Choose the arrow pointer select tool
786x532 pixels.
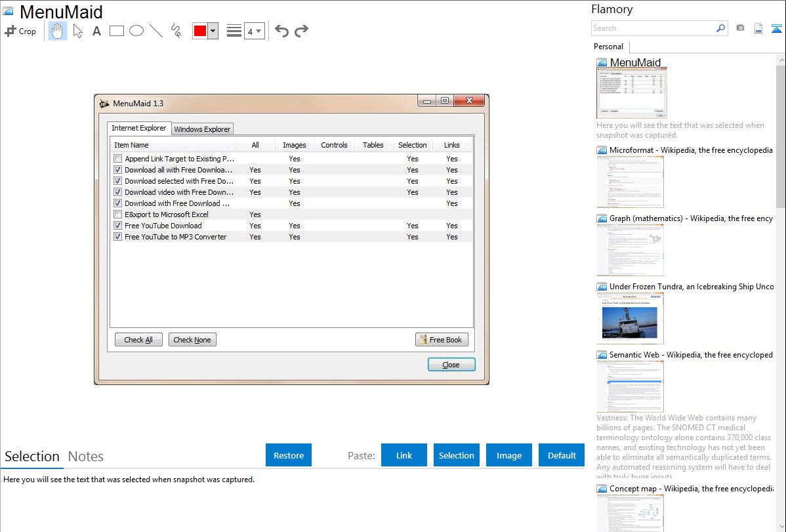pos(77,31)
